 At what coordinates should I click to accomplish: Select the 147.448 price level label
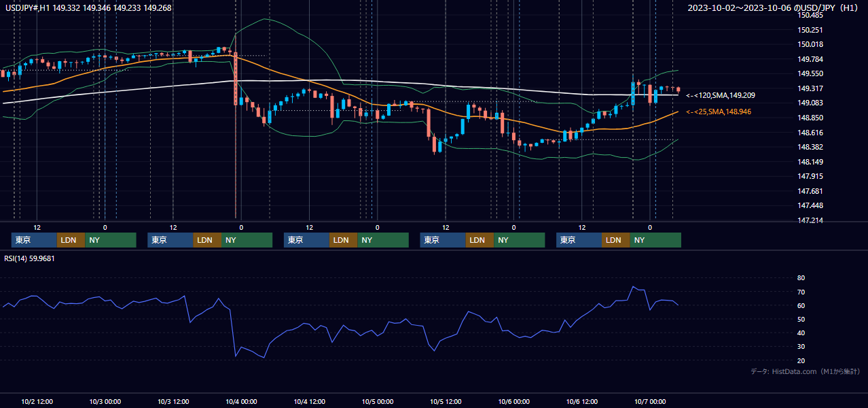pyautogui.click(x=812, y=205)
